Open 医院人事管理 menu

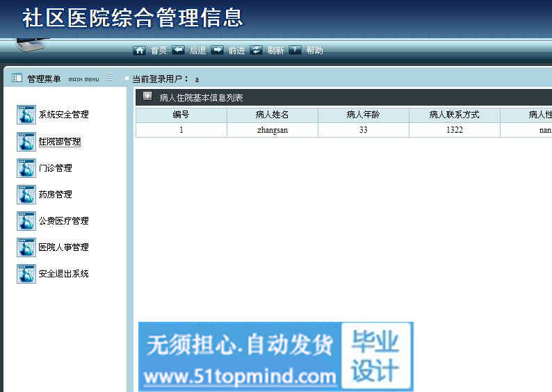63,247
